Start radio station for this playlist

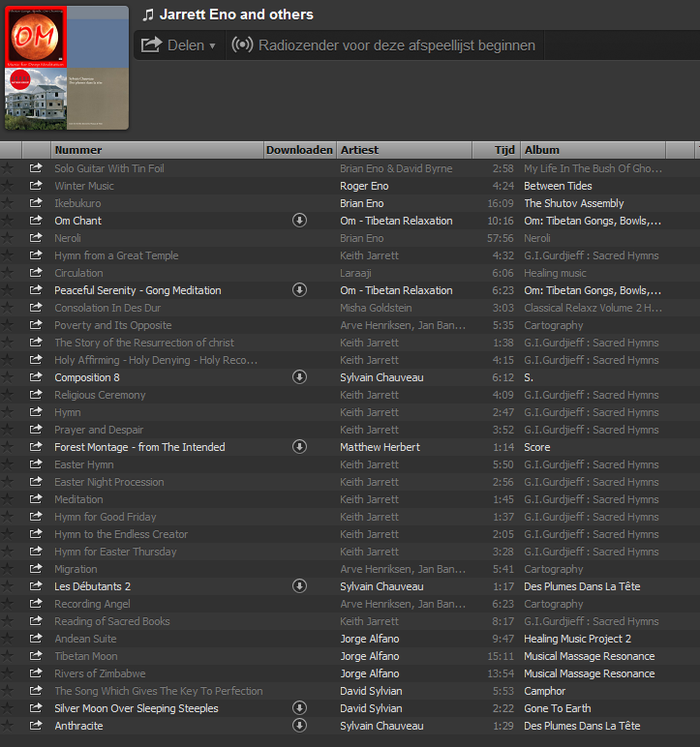click(x=383, y=45)
